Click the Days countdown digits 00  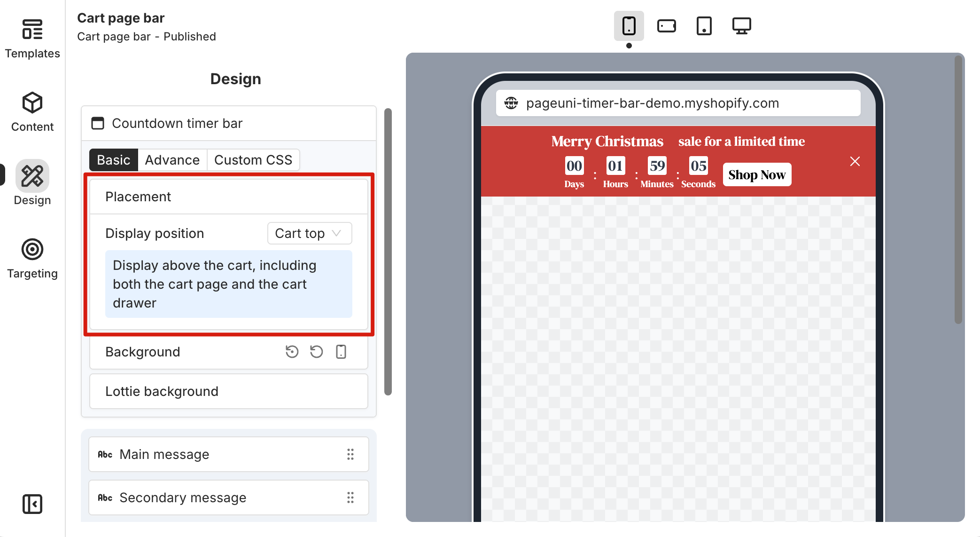[x=574, y=166]
